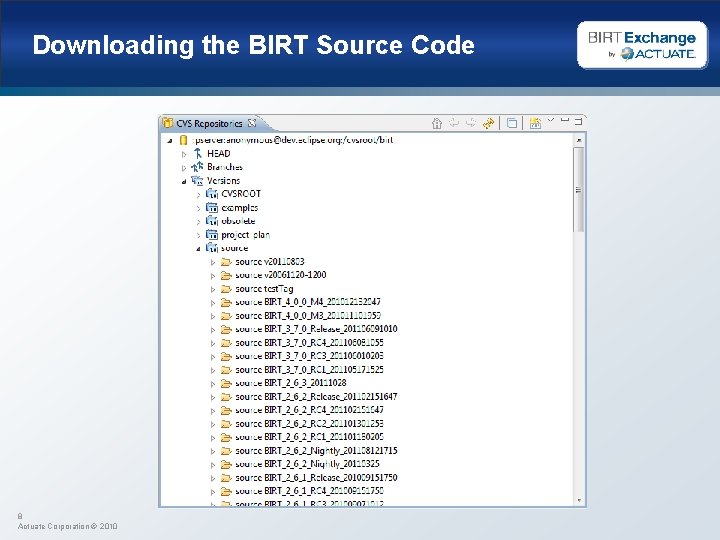
Task: Maximize the CVS Repositories view
Action: [x=578, y=121]
